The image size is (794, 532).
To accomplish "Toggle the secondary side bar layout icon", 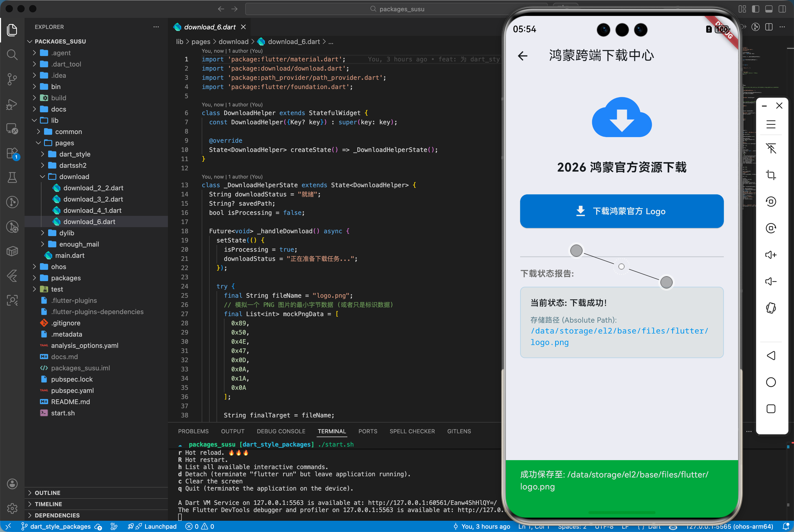I will coord(782,9).
